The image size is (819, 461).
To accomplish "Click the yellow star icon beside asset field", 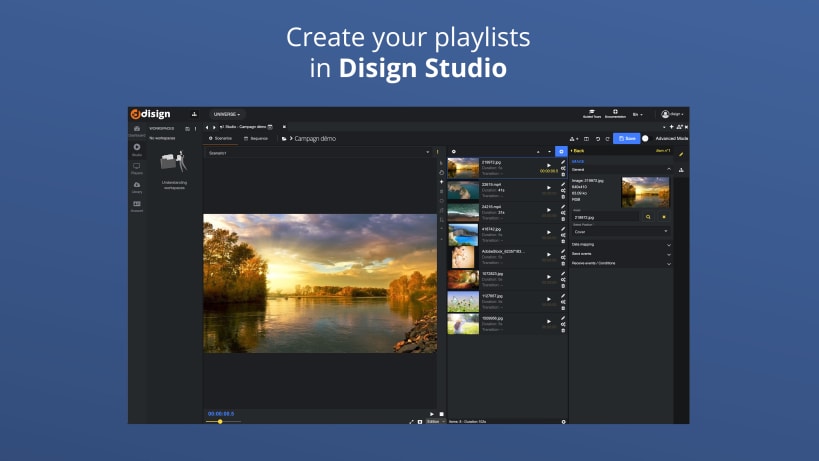I will (x=664, y=217).
